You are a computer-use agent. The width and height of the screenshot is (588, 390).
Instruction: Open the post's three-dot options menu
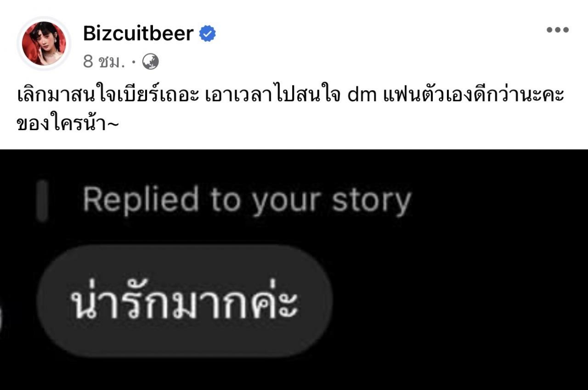tap(557, 30)
